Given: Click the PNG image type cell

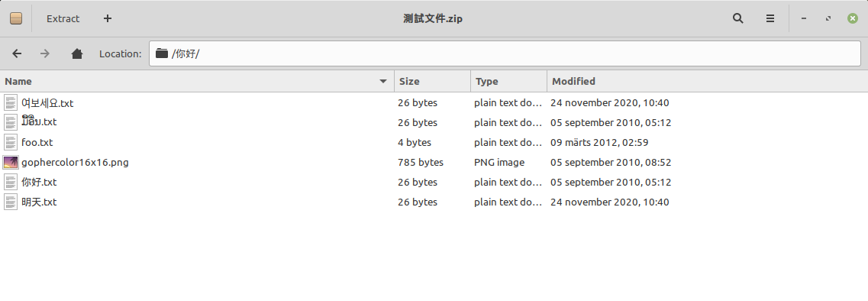Looking at the screenshot, I should point(499,163).
